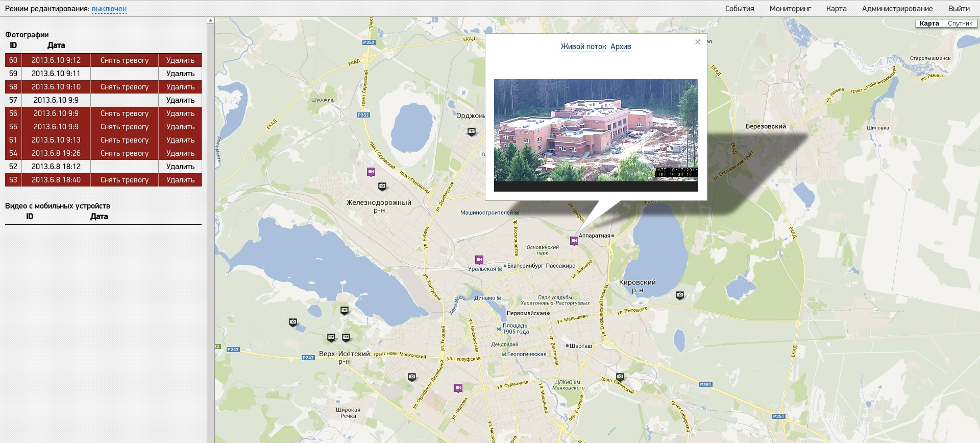Delete photo ID 52 with Удалить
Viewport: 980px width, 443px height.
click(180, 167)
